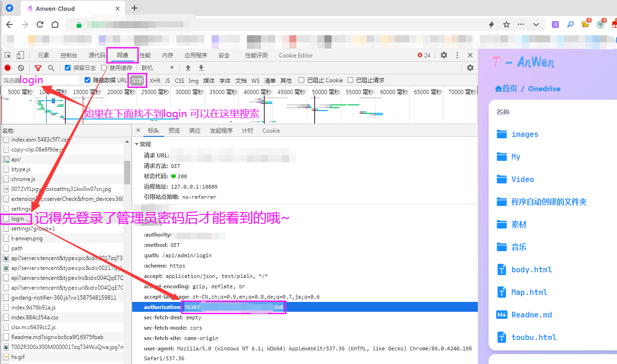Open DevTools settings gear icon
Image resolution: width=617 pixels, height=364 pixels.
point(444,55)
